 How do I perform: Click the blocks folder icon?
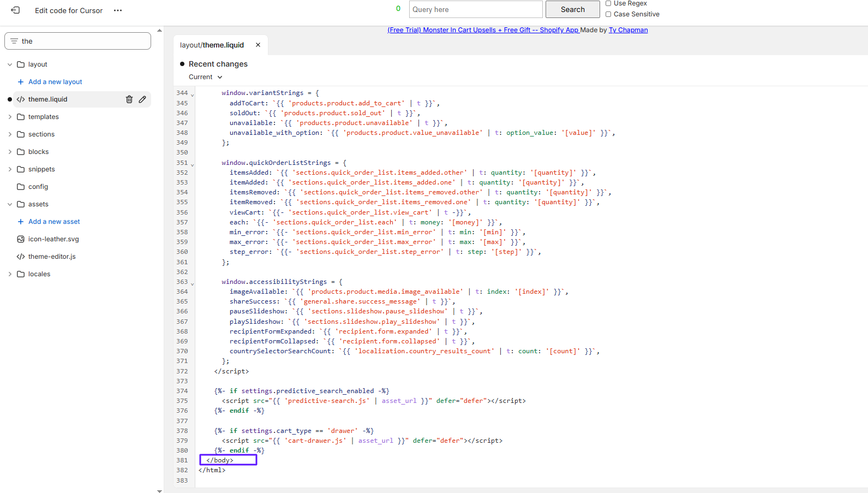click(21, 152)
